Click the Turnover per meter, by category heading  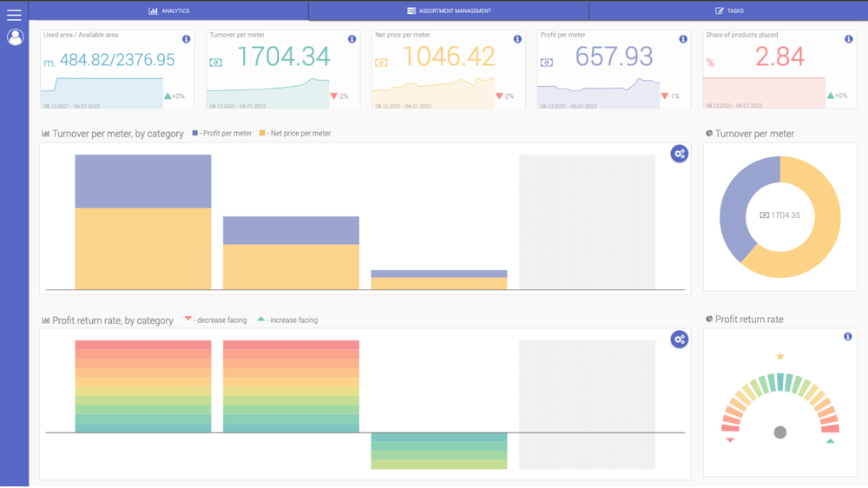tap(117, 134)
